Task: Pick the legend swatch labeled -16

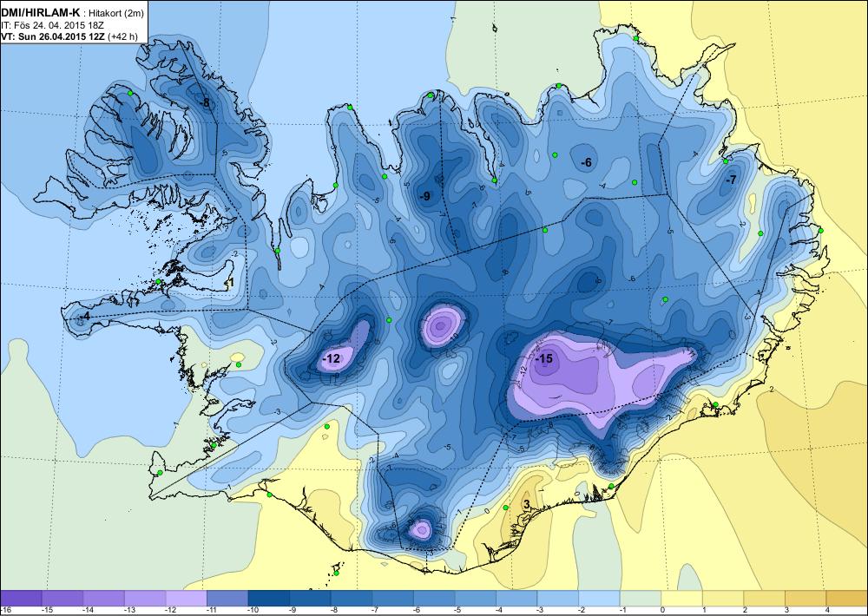Action: pyautogui.click(x=21, y=599)
